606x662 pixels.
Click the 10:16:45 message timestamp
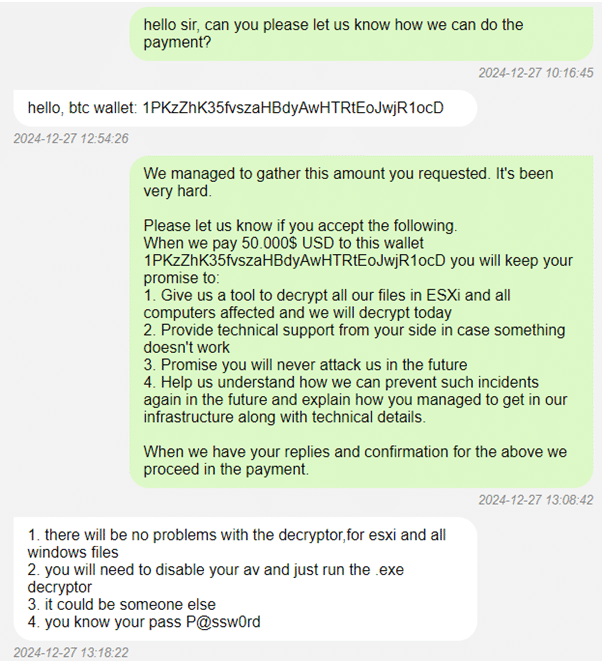(x=536, y=73)
